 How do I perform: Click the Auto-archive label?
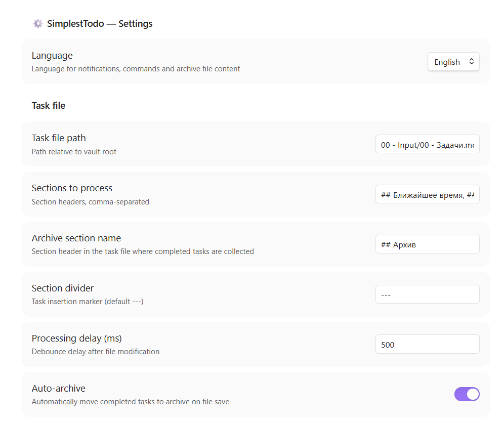click(59, 388)
